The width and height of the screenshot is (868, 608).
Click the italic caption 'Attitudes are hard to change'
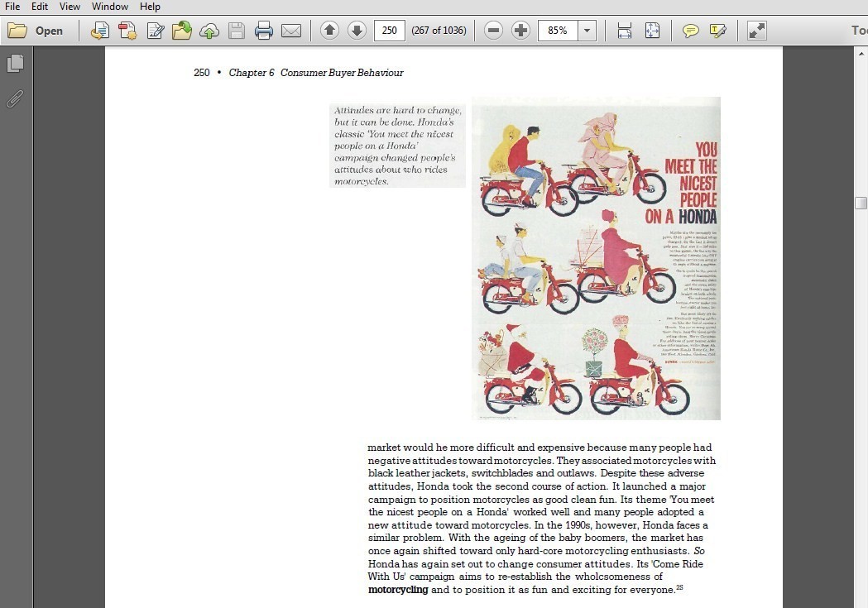point(397,110)
